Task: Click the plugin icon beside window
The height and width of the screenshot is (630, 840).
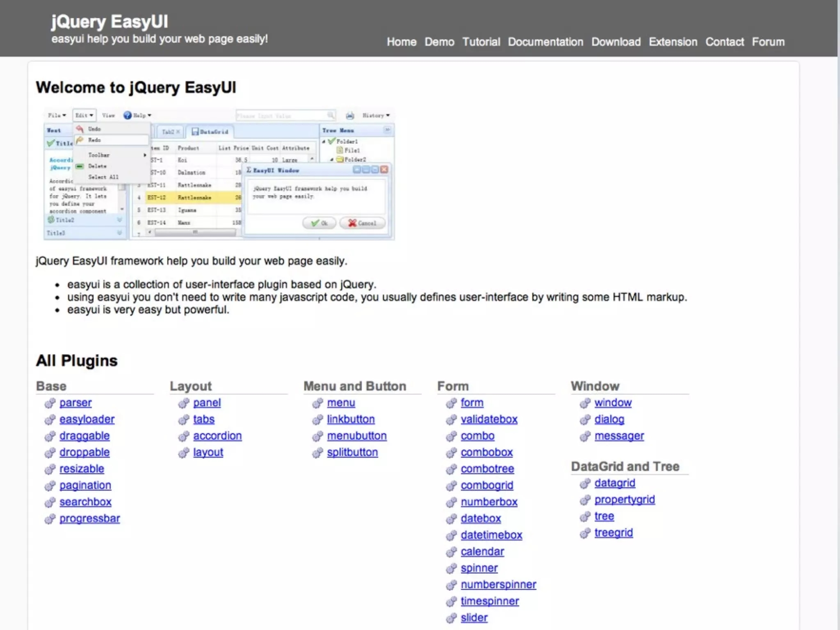Action: 585,404
